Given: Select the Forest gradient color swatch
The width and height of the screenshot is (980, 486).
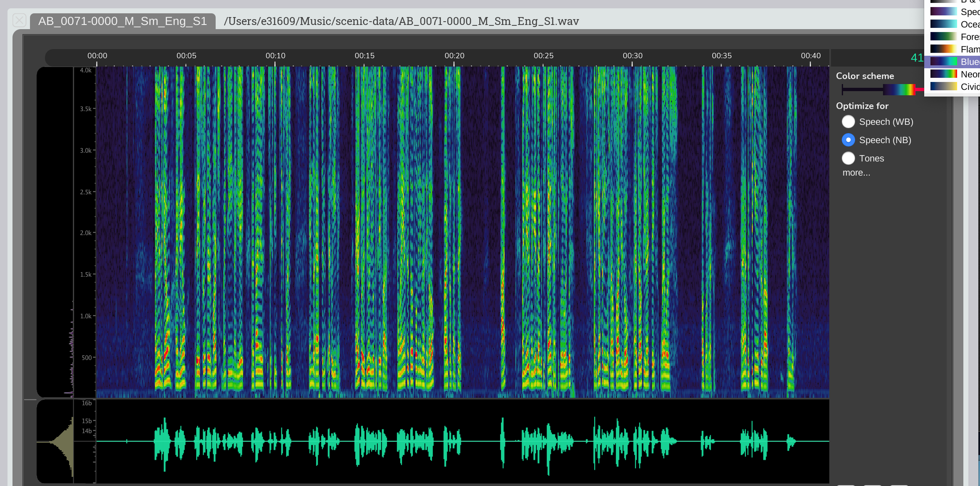Looking at the screenshot, I should point(943,37).
